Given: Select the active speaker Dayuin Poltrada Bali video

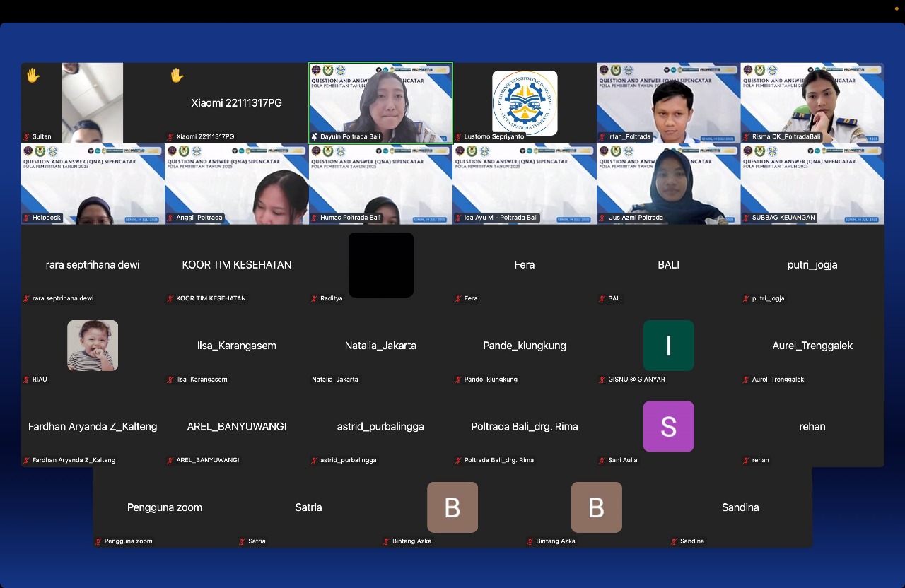Looking at the screenshot, I should 381,102.
